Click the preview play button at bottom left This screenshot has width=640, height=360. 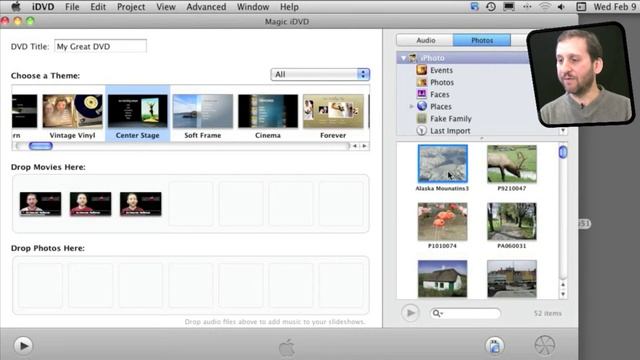[23, 346]
